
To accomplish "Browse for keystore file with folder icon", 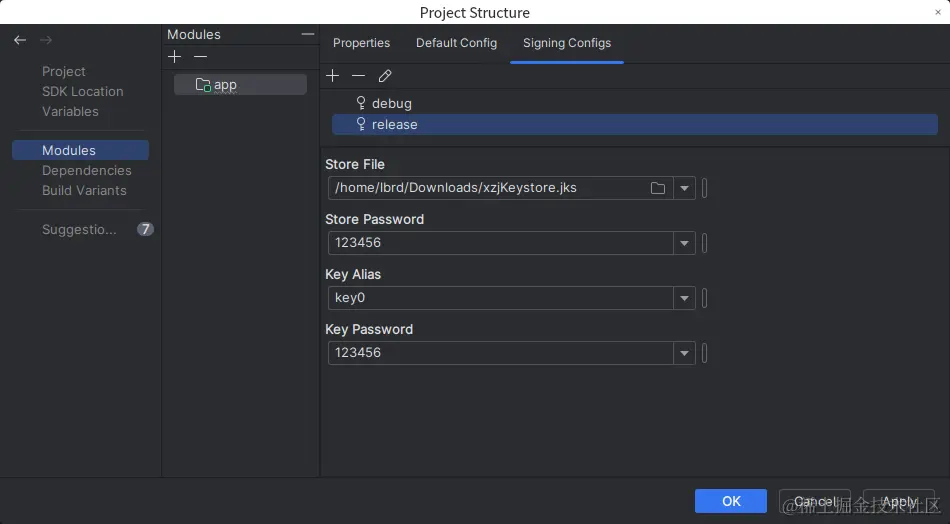I will pyautogui.click(x=658, y=188).
